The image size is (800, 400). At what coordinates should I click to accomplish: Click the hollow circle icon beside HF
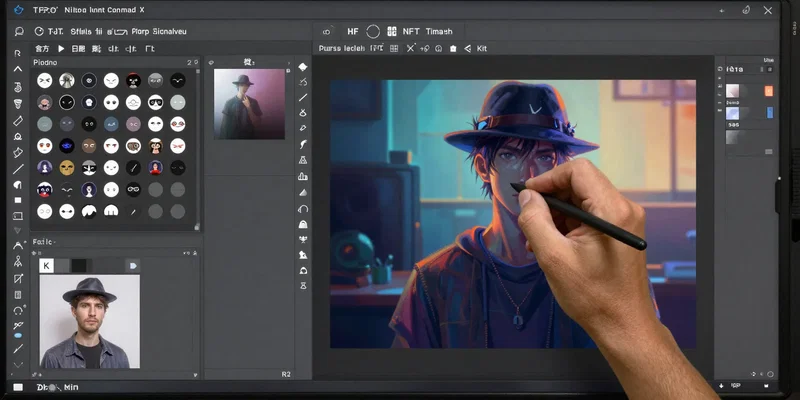[373, 32]
